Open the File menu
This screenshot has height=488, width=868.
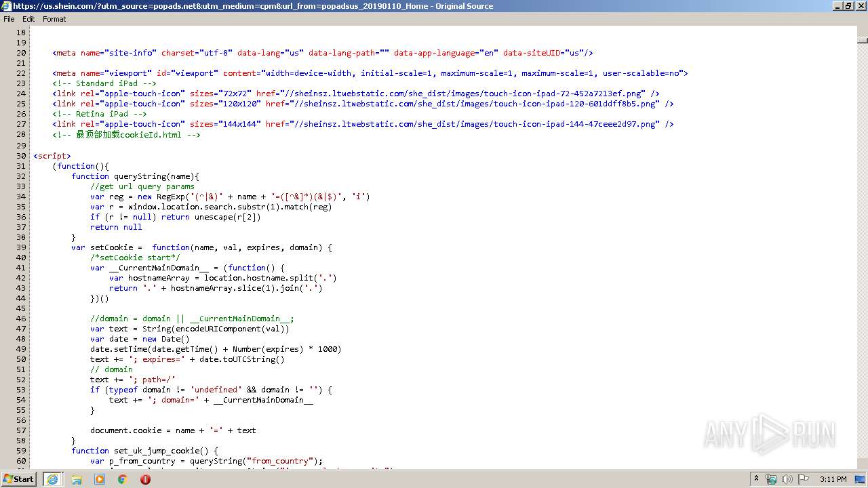[x=9, y=19]
